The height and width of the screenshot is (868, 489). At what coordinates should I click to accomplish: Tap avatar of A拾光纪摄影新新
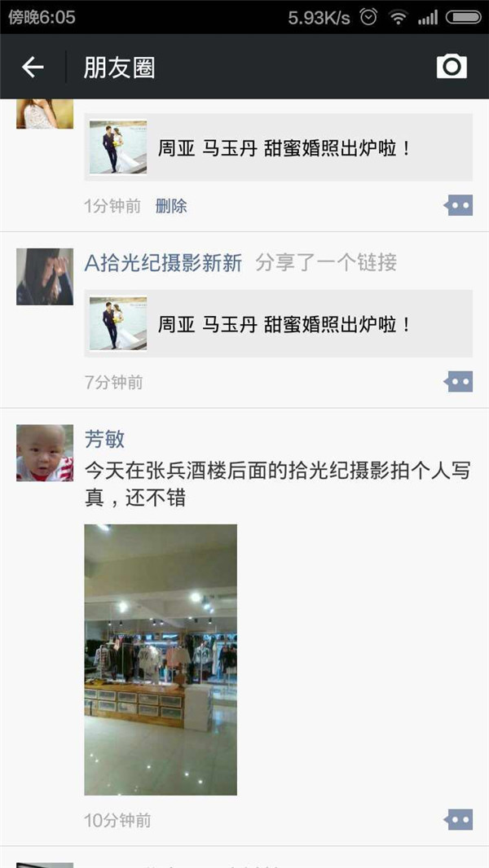pos(45,276)
